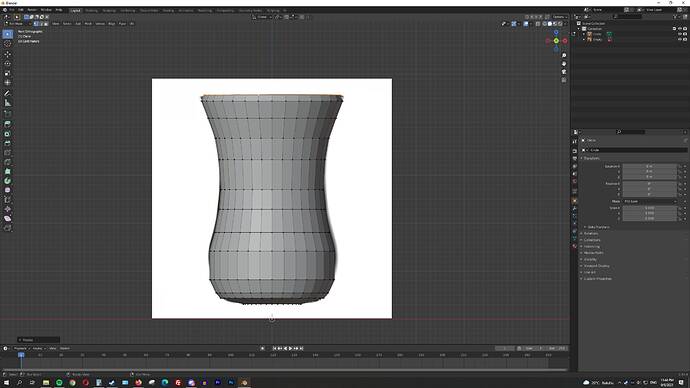Open the Render menu
Screen dimensions: 690x388
[32, 10]
